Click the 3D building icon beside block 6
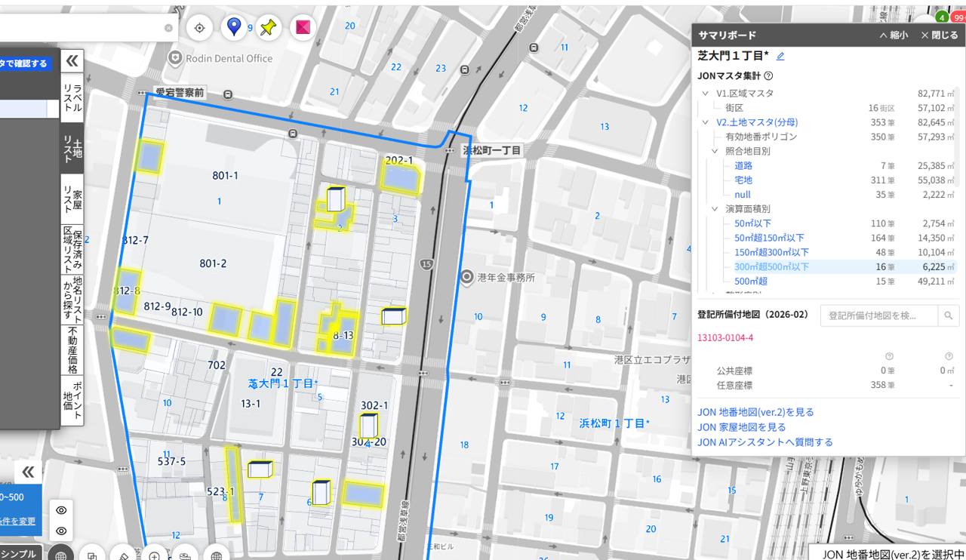This screenshot has width=966, height=560. pyautogui.click(x=322, y=493)
